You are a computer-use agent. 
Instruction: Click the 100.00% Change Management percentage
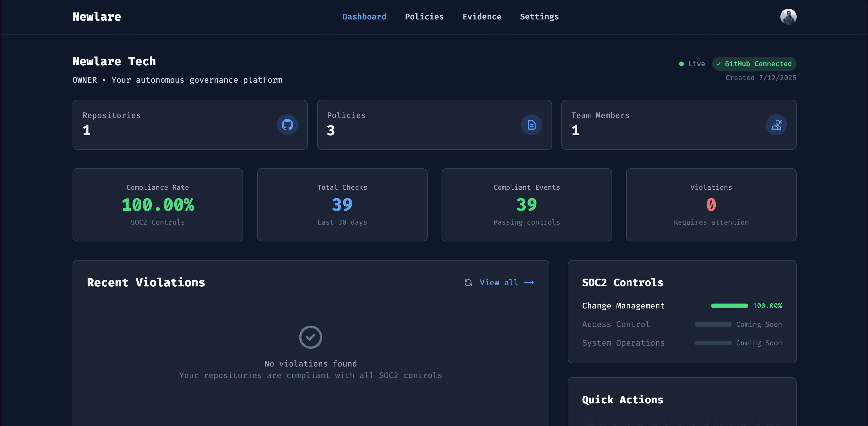point(767,306)
